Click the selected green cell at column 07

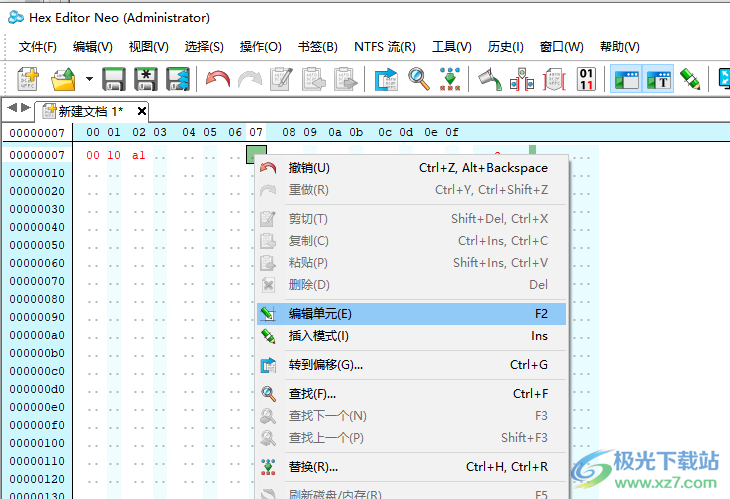point(256,155)
